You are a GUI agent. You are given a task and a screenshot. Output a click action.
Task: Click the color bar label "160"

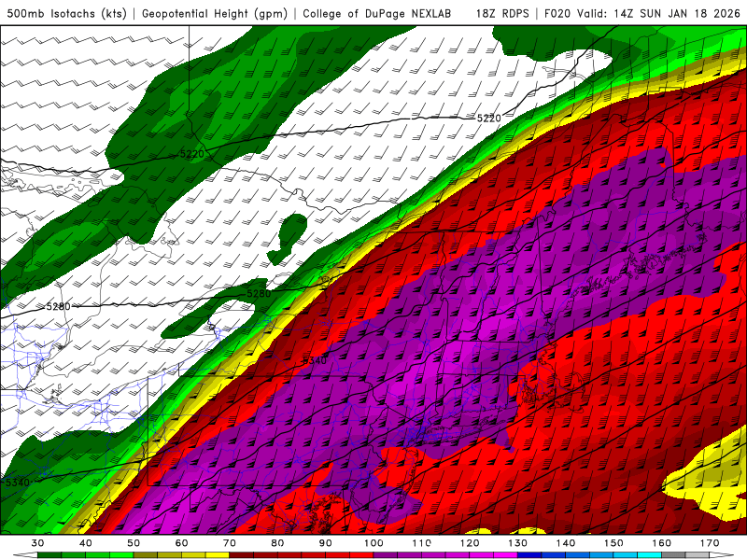click(662, 543)
